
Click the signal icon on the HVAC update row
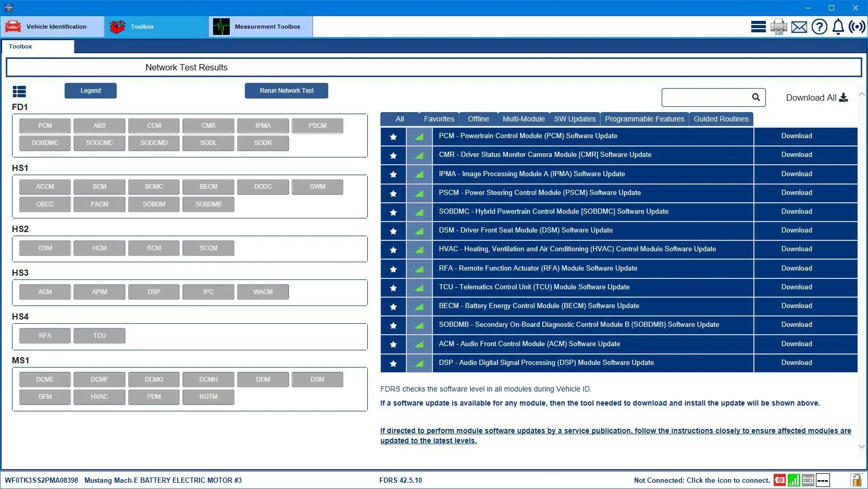[x=419, y=250]
